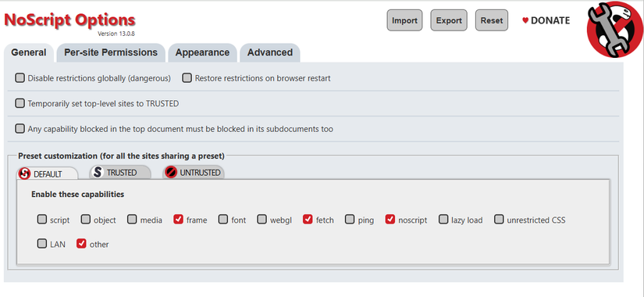Check the media capability
Screen dimensions: 644x297
pos(132,220)
